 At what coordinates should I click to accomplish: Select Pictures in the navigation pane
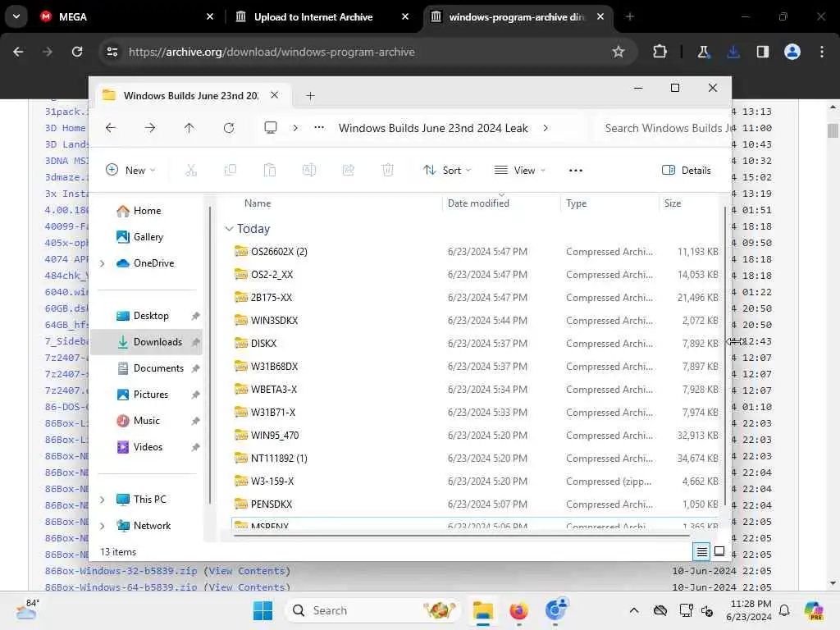pyautogui.click(x=147, y=395)
